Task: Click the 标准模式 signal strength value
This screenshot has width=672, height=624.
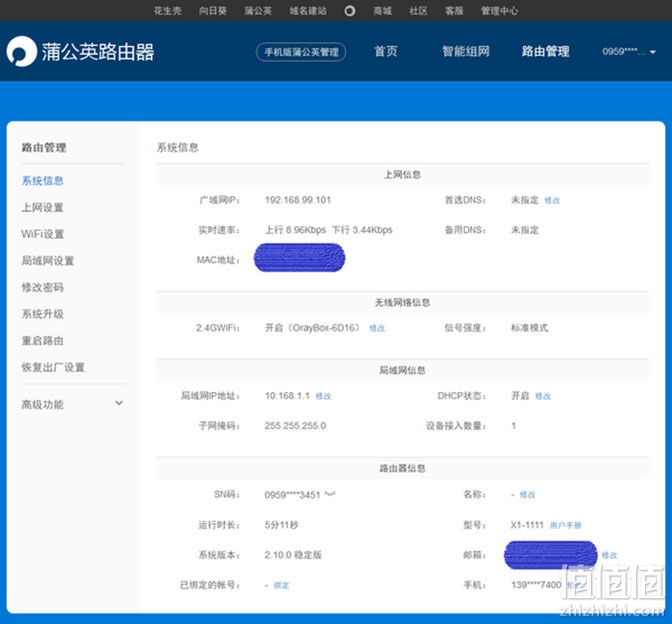Action: [529, 328]
